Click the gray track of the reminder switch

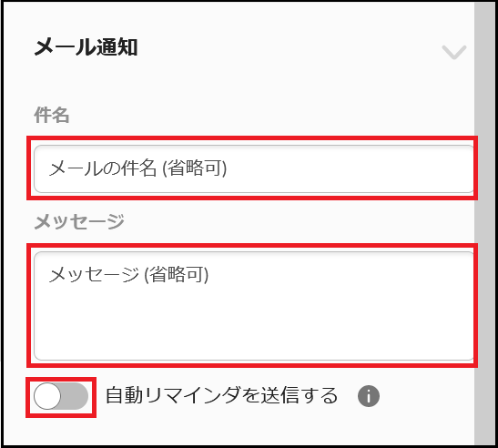point(75,396)
